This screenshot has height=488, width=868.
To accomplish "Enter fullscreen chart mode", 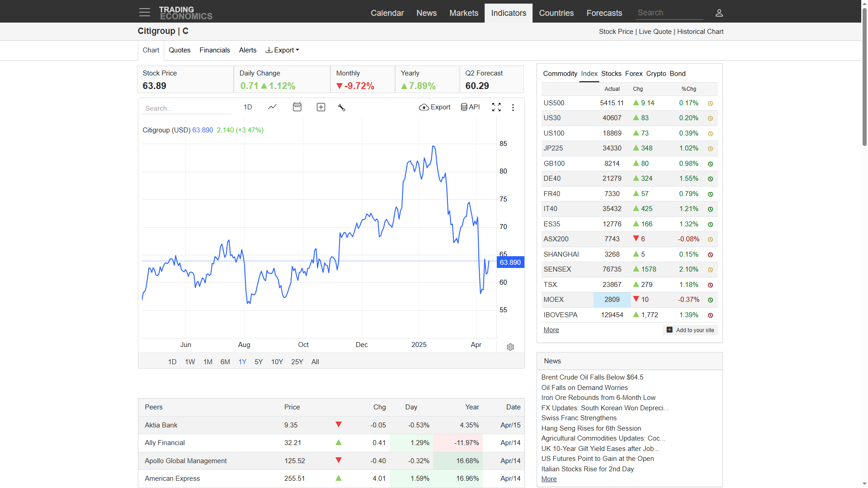I will coord(496,107).
